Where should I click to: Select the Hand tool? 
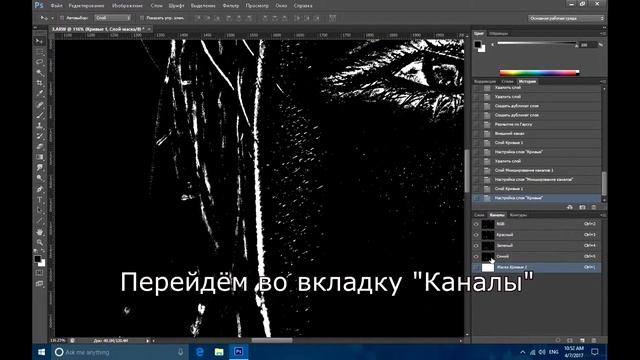coord(40,232)
